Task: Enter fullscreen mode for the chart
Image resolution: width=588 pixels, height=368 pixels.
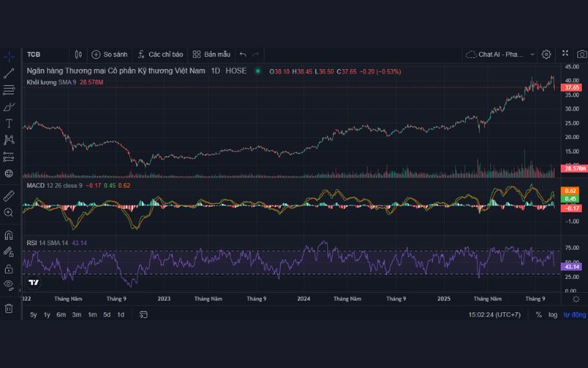Action: [565, 54]
